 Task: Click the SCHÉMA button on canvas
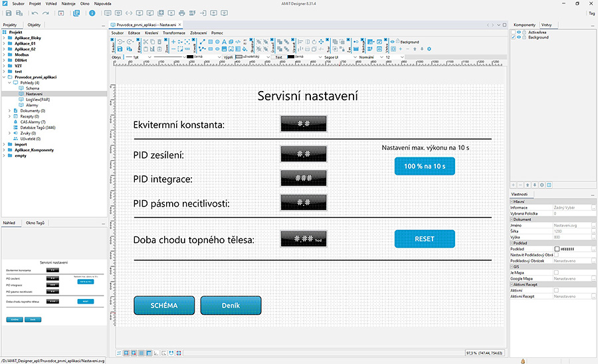[x=164, y=306]
